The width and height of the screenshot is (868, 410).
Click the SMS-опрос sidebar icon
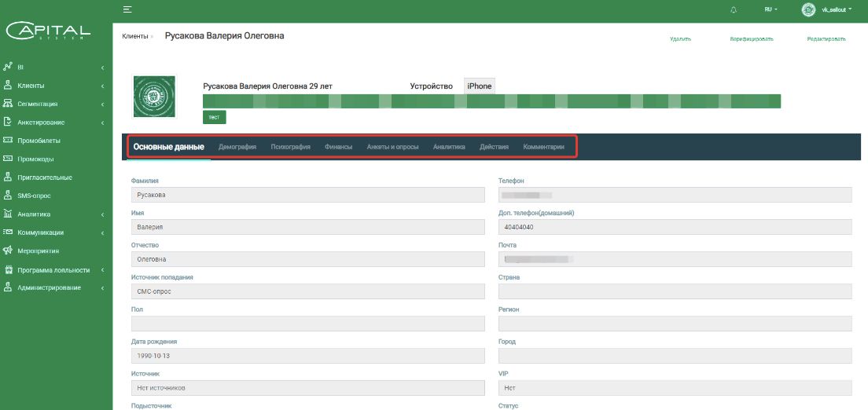(x=7, y=196)
